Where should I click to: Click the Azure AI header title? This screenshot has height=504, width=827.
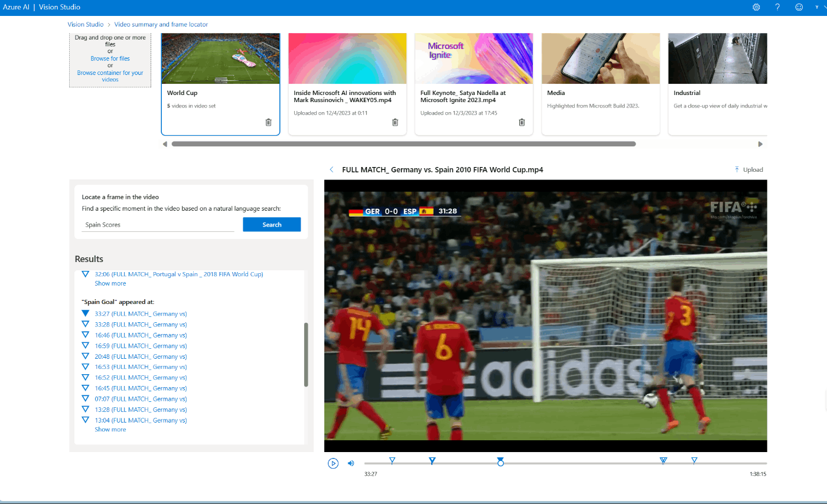(x=15, y=7)
